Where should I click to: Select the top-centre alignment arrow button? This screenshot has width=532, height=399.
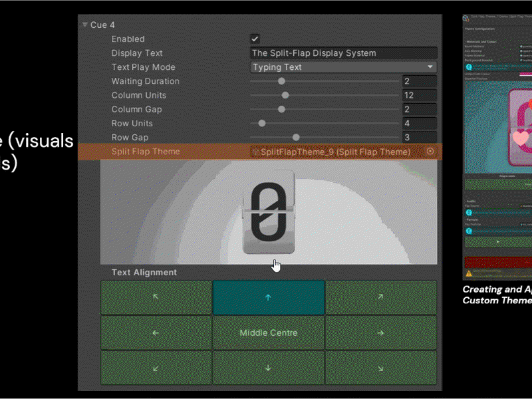coord(269,297)
